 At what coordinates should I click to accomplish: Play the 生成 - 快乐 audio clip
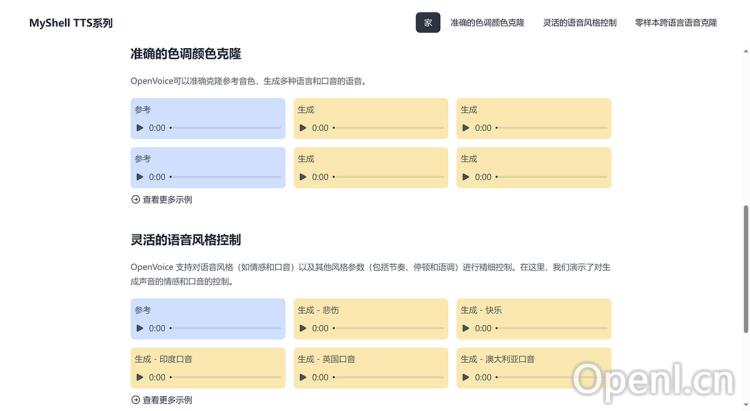(466, 328)
